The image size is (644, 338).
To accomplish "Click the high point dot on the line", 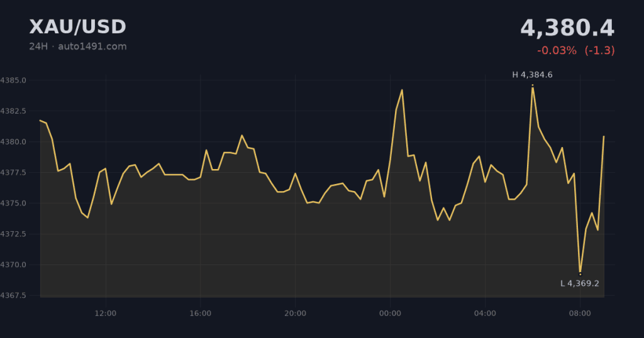I will [x=533, y=85].
